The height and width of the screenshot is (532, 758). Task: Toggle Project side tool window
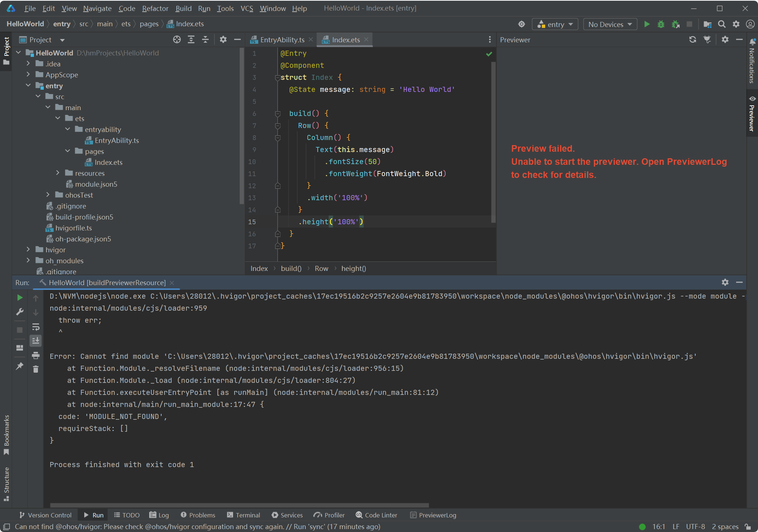point(6,51)
